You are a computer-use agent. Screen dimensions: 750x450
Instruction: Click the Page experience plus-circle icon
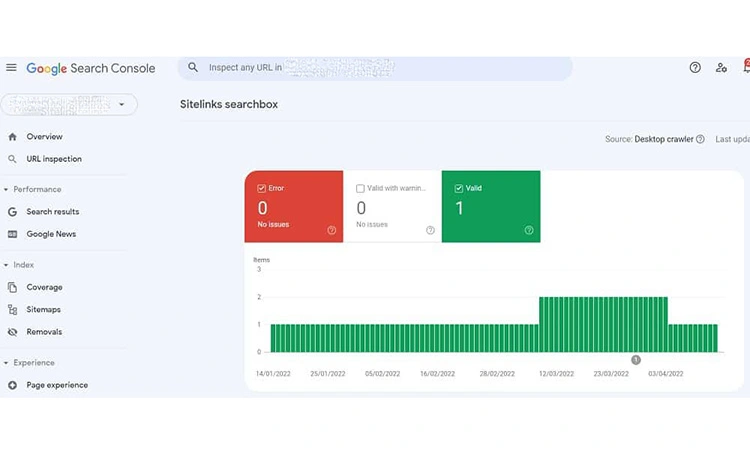(12, 385)
